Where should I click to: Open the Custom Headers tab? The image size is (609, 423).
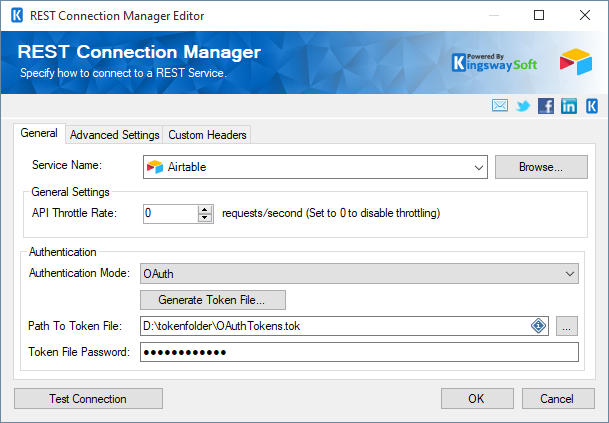pos(207,135)
